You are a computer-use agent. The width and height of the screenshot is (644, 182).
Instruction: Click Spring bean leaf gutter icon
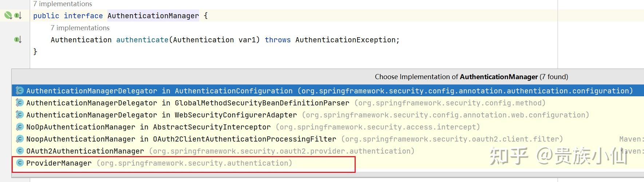[8, 15]
